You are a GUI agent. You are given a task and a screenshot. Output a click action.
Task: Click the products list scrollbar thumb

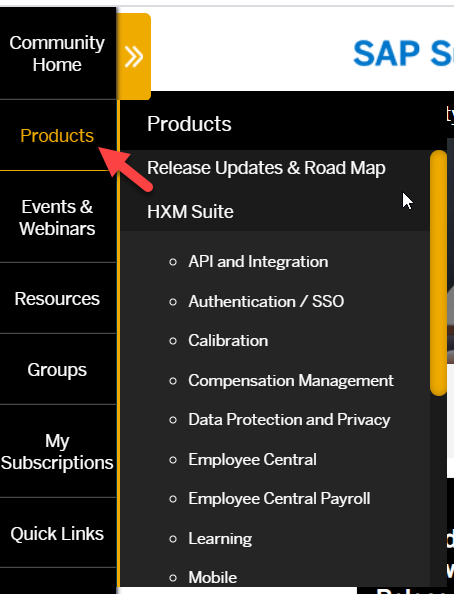click(438, 273)
